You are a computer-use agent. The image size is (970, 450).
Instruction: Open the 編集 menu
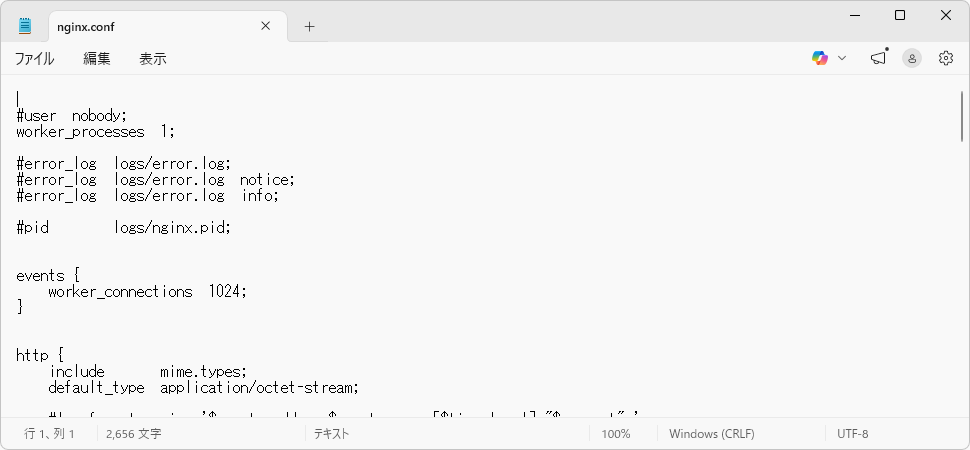click(x=97, y=59)
